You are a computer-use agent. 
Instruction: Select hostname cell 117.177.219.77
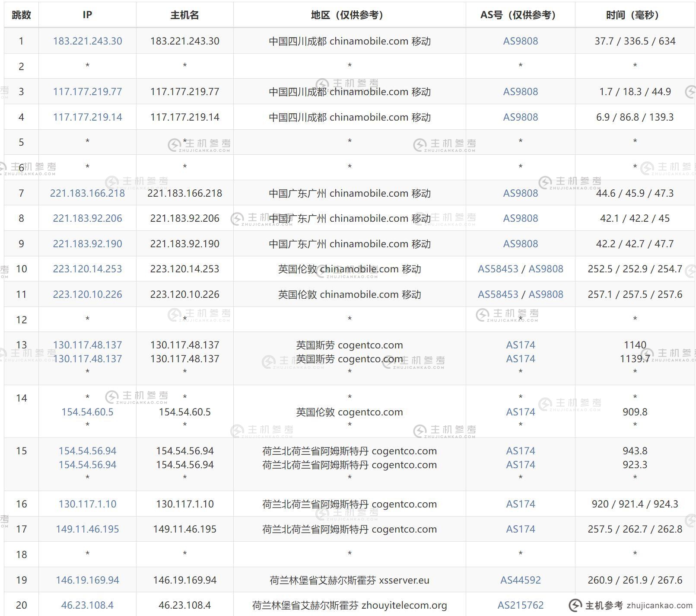pyautogui.click(x=184, y=92)
